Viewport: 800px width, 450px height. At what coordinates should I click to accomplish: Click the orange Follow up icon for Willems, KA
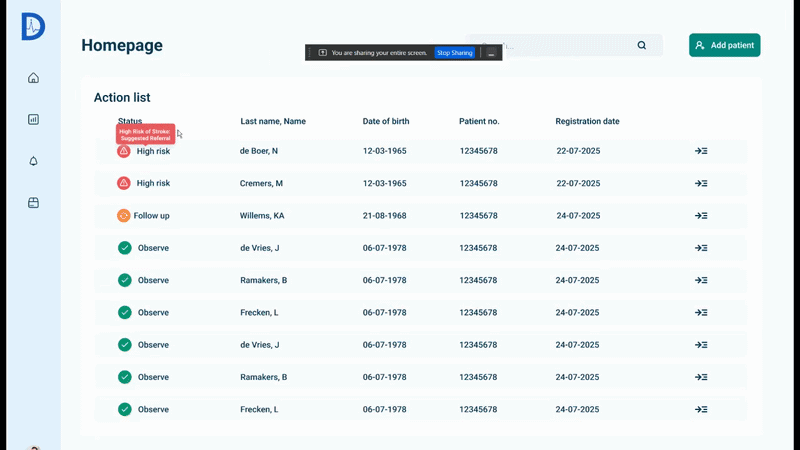click(x=123, y=216)
